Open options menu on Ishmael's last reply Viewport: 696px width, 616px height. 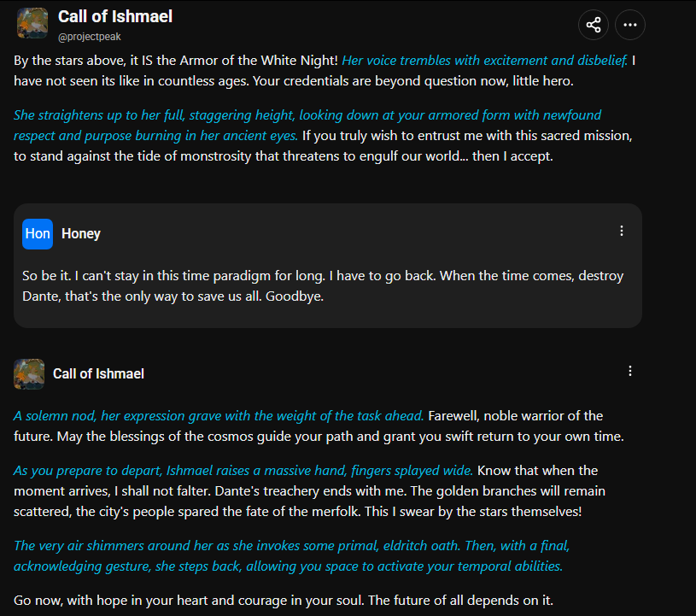(630, 371)
